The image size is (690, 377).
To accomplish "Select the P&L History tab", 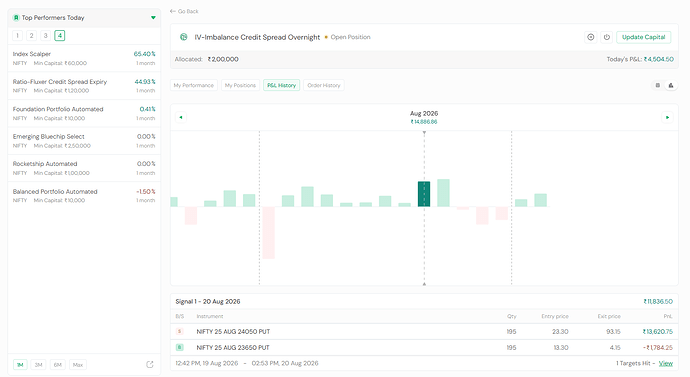I will [x=282, y=85].
